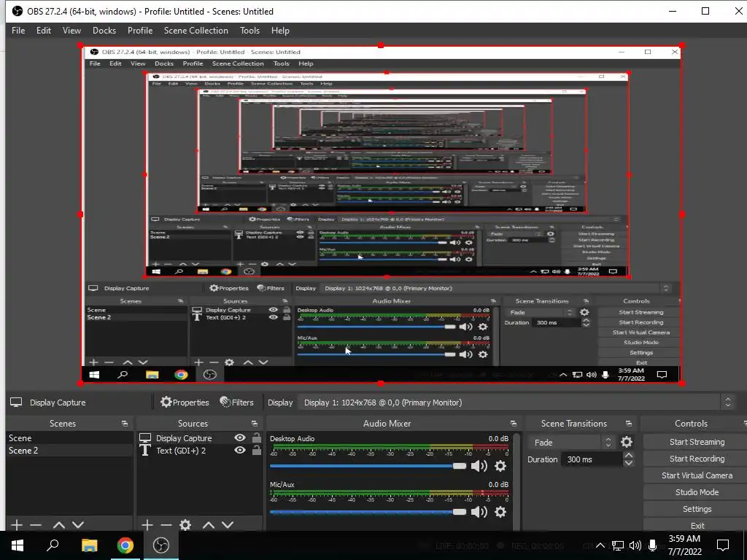The width and height of the screenshot is (747, 560).
Task: Open the View menu
Action: [71, 31]
